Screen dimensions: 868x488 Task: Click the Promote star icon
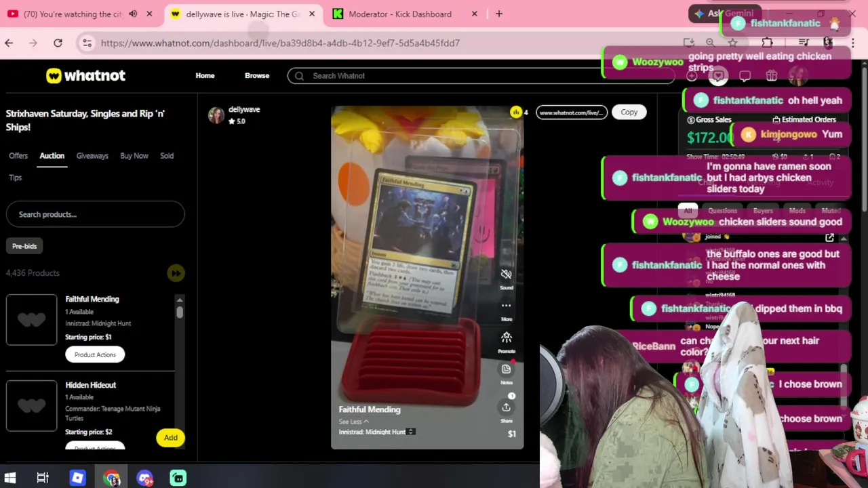click(x=506, y=338)
